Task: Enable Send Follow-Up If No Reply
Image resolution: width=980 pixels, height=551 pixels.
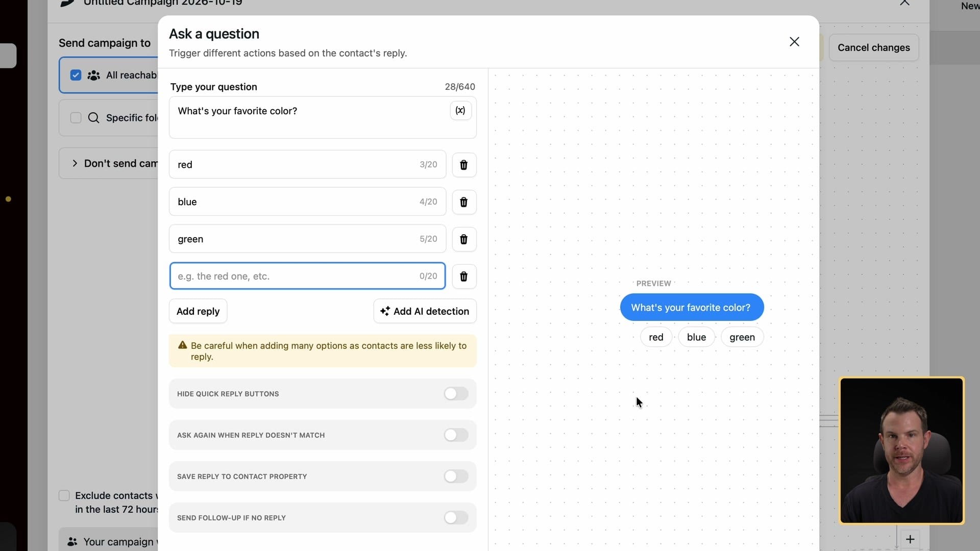Action: [456, 518]
